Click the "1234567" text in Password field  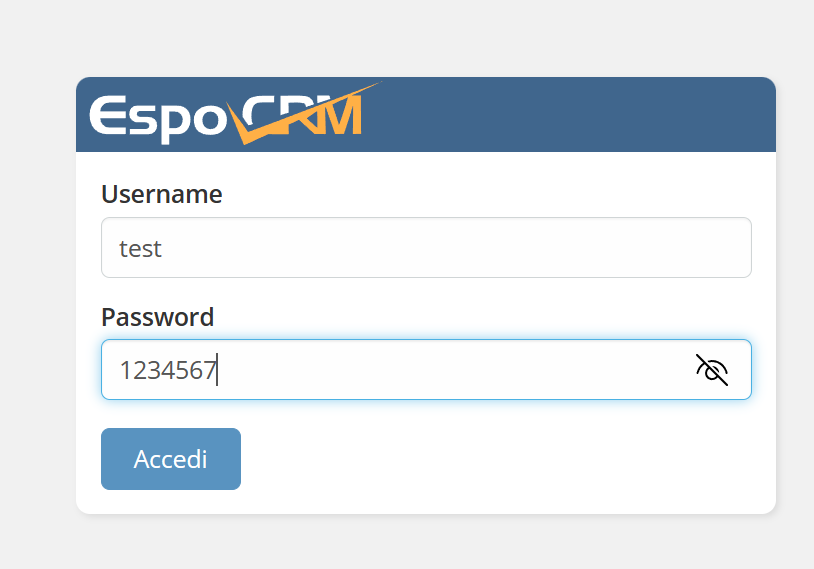pos(167,371)
